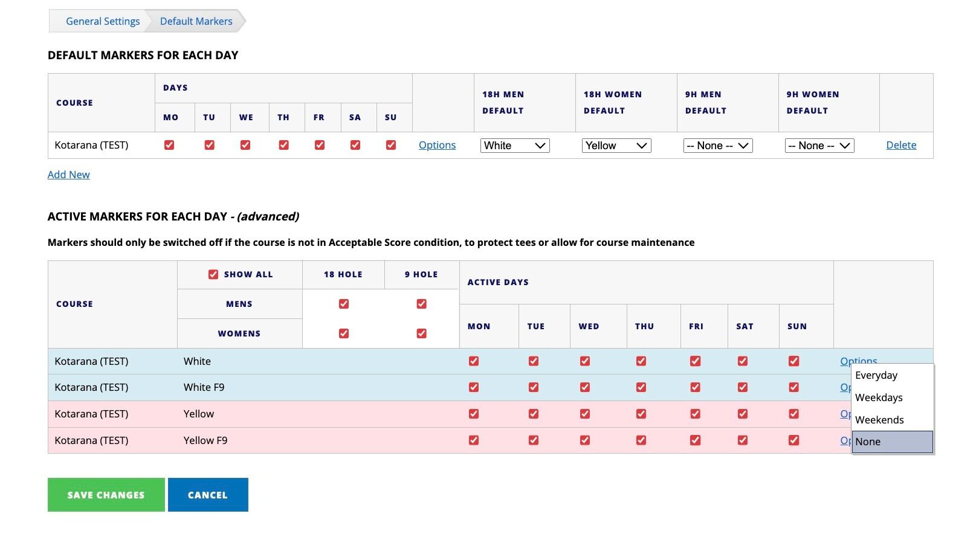
Task: Open Options link in default markers row
Action: coord(437,145)
